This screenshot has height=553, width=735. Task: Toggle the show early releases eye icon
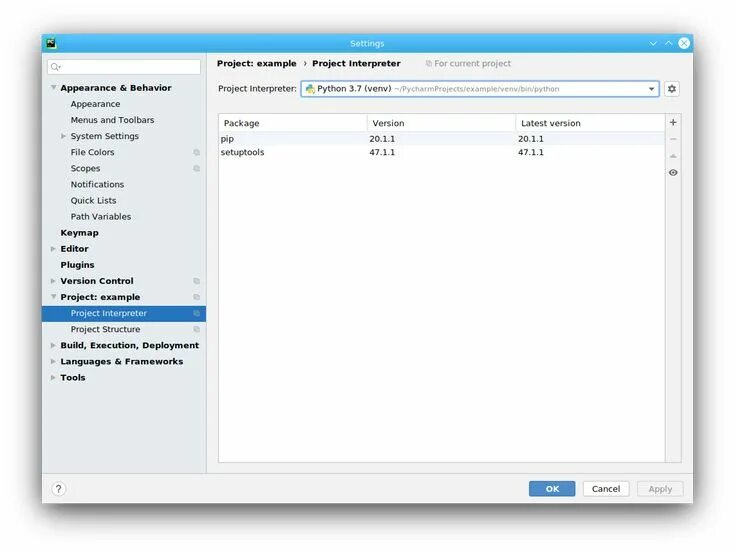[x=673, y=172]
